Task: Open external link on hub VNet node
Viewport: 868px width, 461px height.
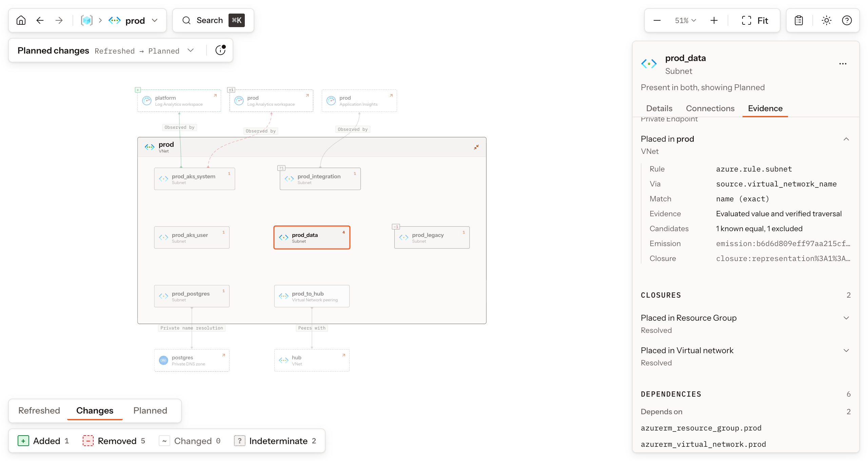Action: point(343,355)
